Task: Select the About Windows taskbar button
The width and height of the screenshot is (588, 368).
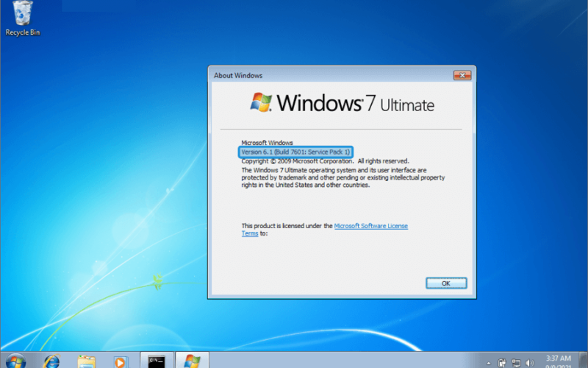Action: (192, 360)
